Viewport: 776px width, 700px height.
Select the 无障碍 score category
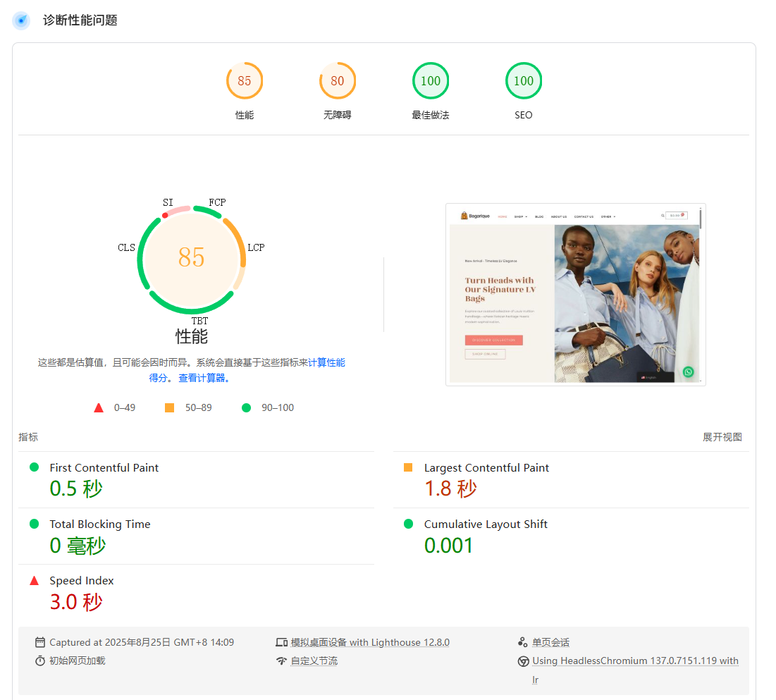click(x=338, y=80)
